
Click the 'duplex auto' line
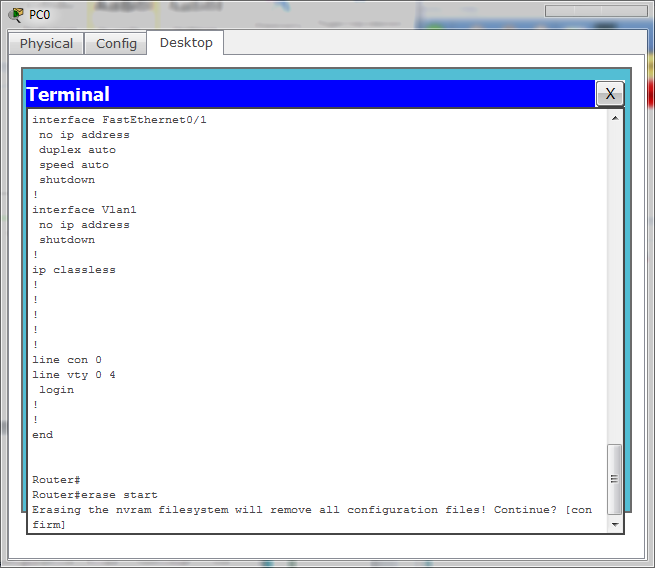[x=77, y=150]
